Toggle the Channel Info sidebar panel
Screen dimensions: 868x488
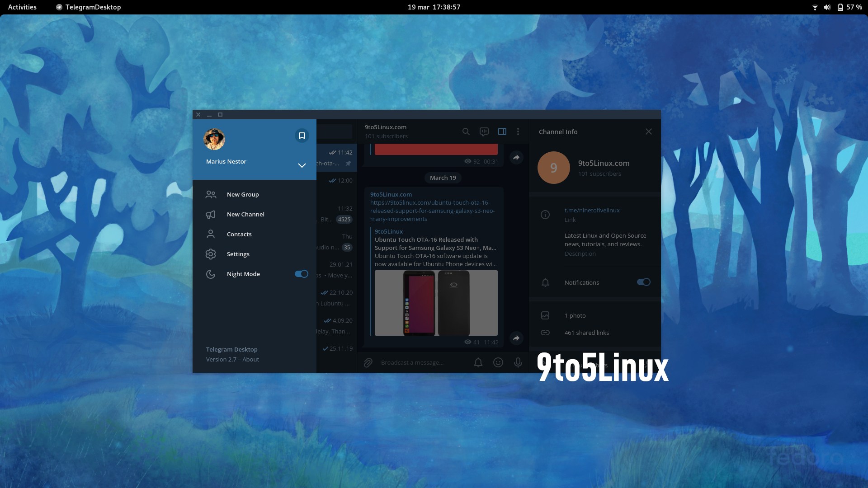pyautogui.click(x=502, y=131)
